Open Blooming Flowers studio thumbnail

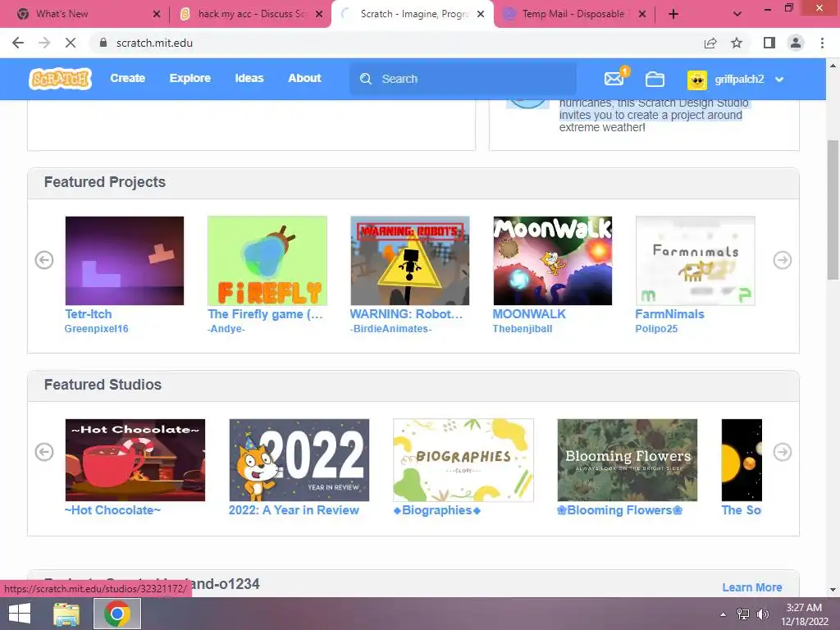(628, 460)
